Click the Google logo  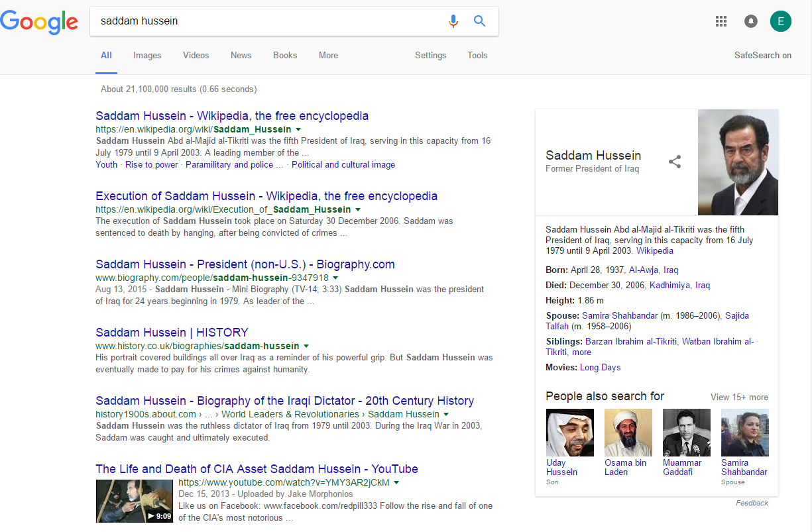pos(39,22)
